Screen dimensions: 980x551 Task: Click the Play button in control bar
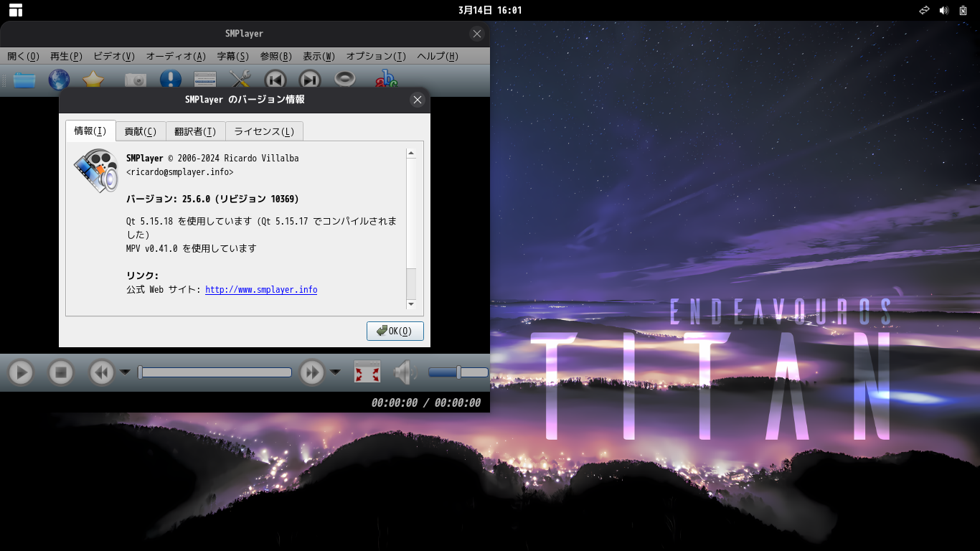pyautogui.click(x=21, y=372)
